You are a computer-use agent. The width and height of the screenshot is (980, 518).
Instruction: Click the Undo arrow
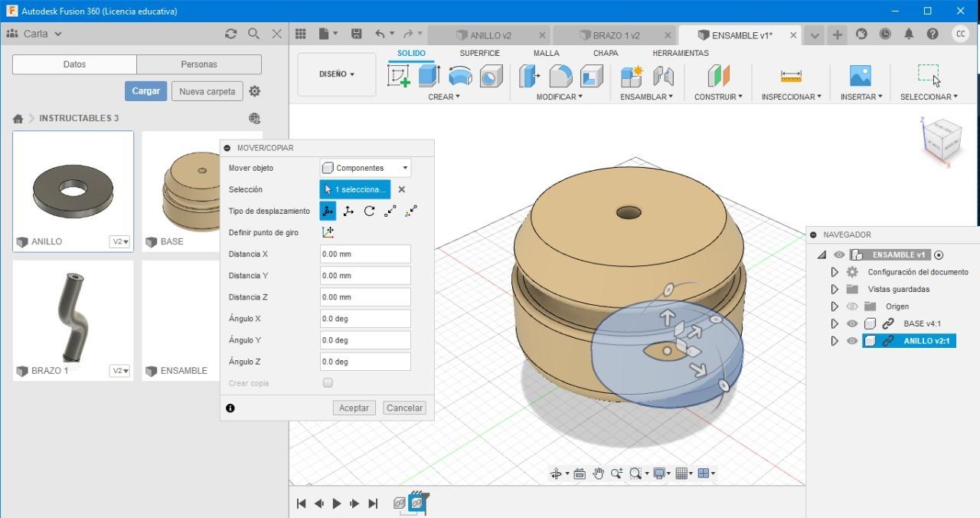380,34
